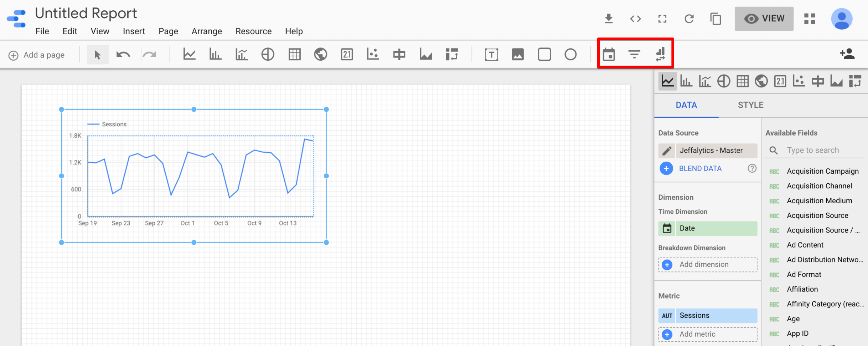This screenshot has width=868, height=346.
Task: Add a pie chart to the canvas
Action: click(x=268, y=54)
